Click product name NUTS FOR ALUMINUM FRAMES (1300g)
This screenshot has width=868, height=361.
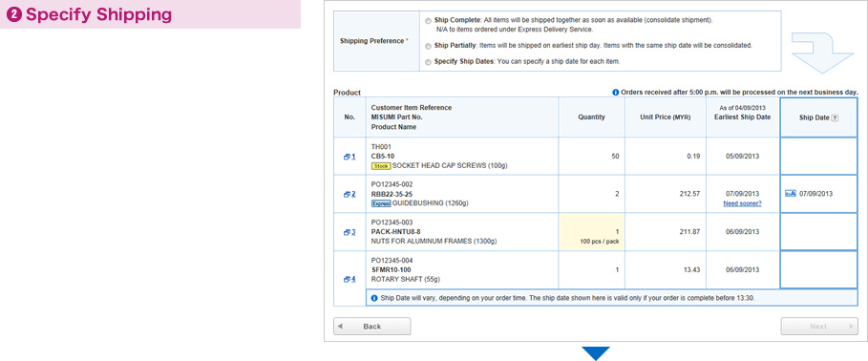[x=434, y=242]
